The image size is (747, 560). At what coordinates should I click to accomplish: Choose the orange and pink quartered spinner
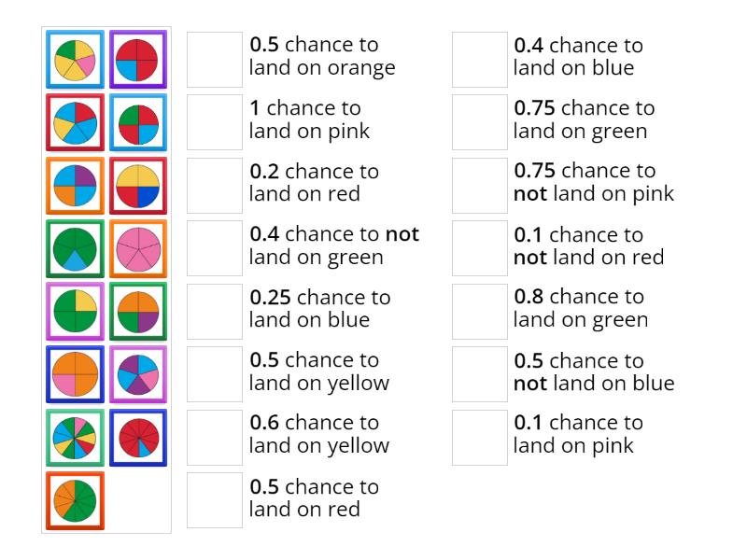75,374
